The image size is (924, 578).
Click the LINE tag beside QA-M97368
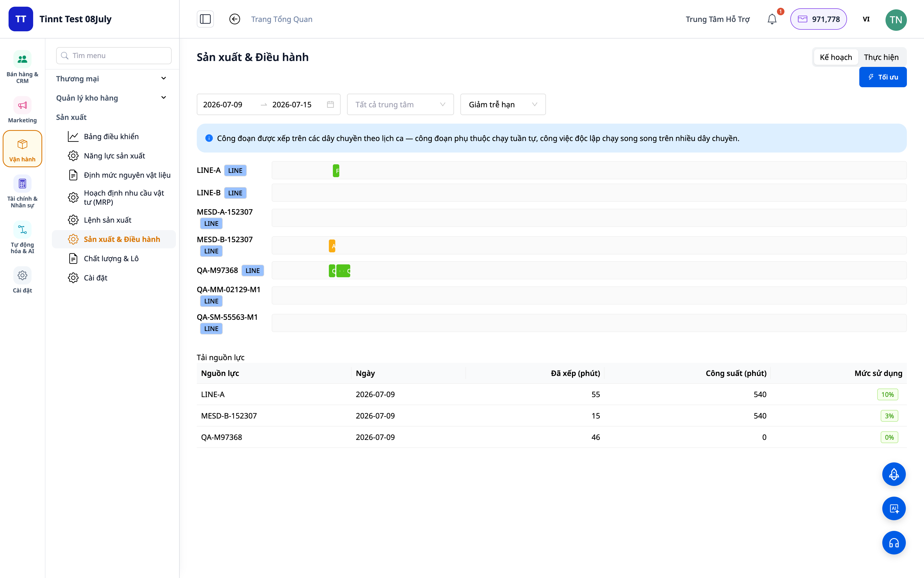[252, 271]
